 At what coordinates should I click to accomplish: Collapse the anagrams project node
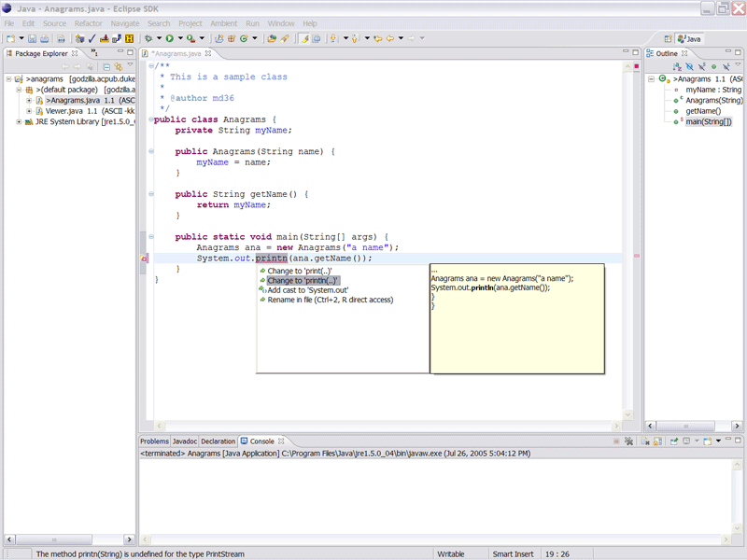8,80
